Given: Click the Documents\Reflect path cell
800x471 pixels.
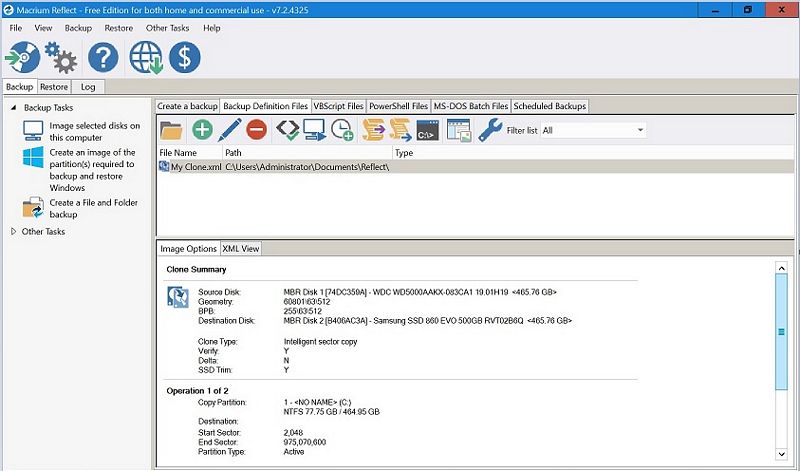Looking at the screenshot, I should point(308,167).
